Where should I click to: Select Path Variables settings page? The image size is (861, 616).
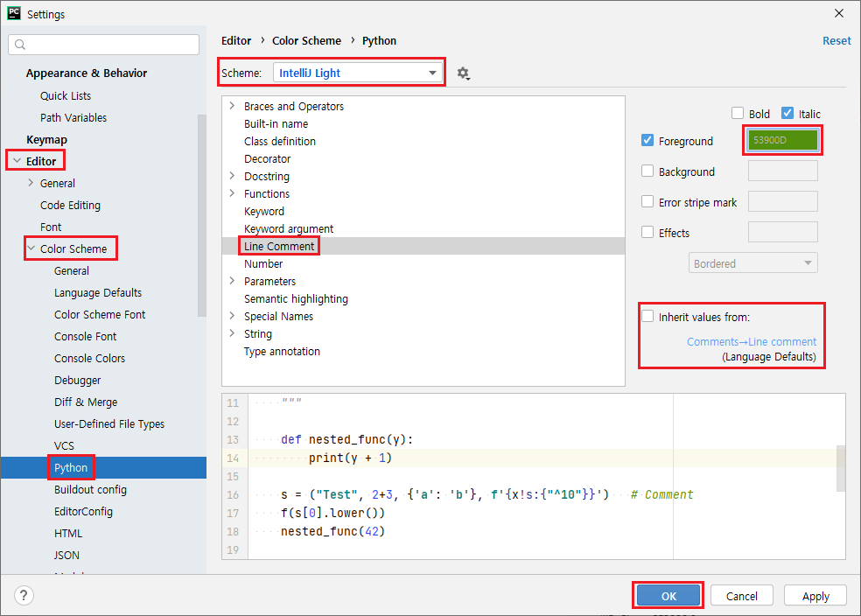tap(73, 117)
